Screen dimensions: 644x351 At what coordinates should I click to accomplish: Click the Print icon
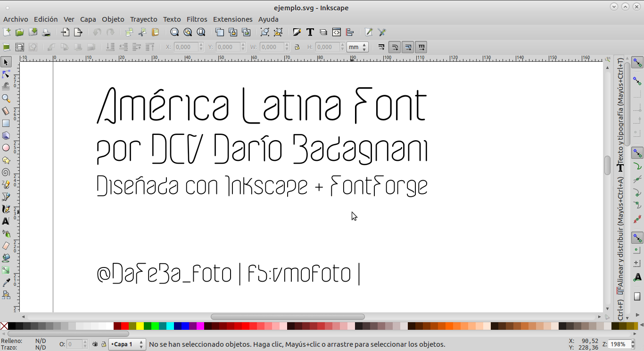coord(46,32)
